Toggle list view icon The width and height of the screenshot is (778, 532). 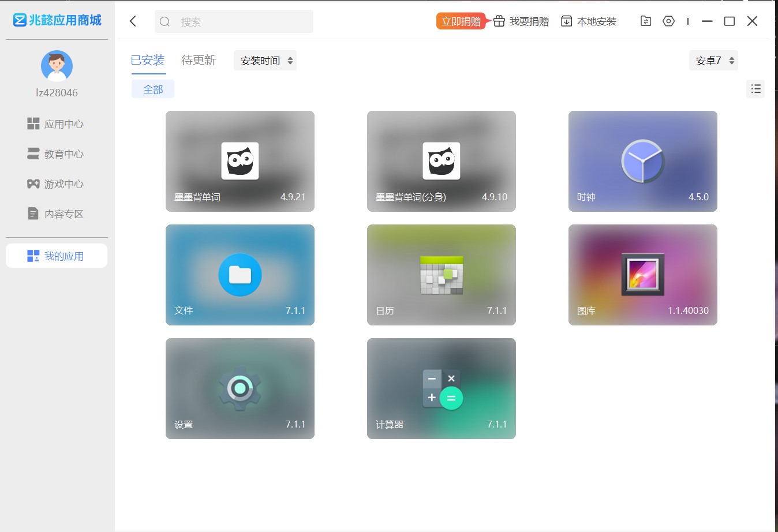[755, 89]
